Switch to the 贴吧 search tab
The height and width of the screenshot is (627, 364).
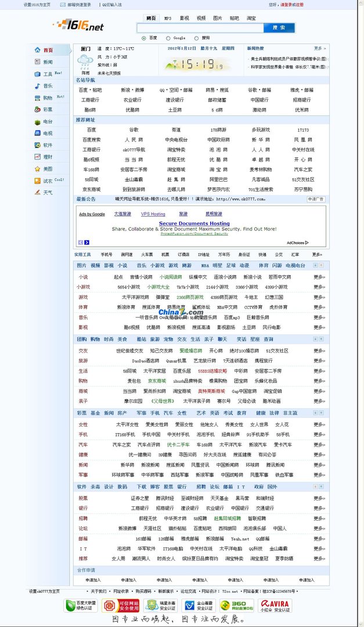(235, 19)
